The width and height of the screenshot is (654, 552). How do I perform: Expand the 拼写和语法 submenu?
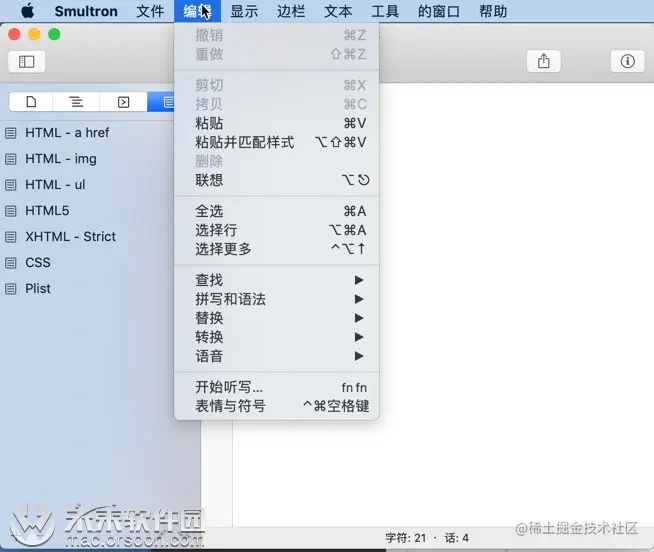point(277,299)
